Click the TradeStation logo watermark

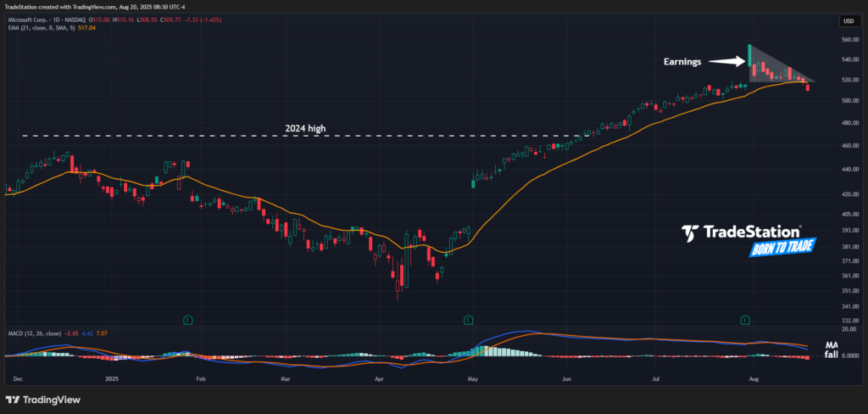click(x=742, y=232)
